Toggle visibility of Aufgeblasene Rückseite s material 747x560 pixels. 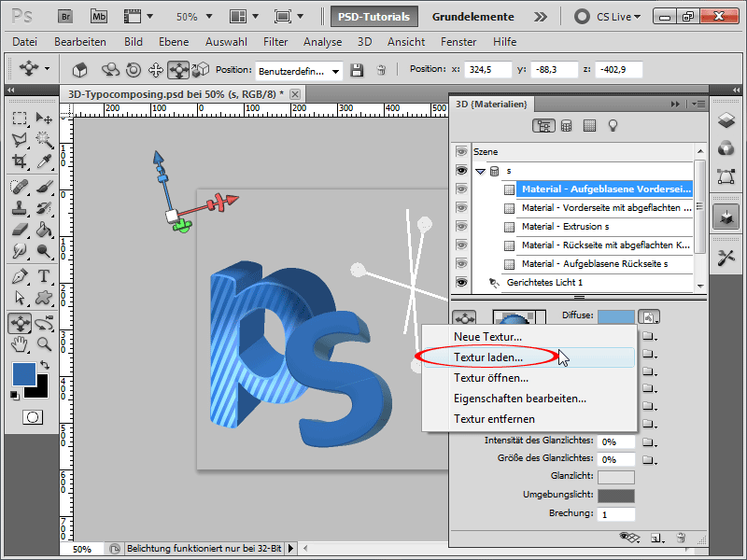(460, 263)
